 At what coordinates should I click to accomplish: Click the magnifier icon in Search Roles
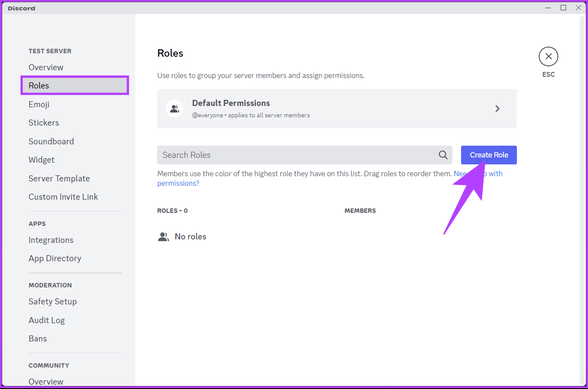[x=443, y=155]
